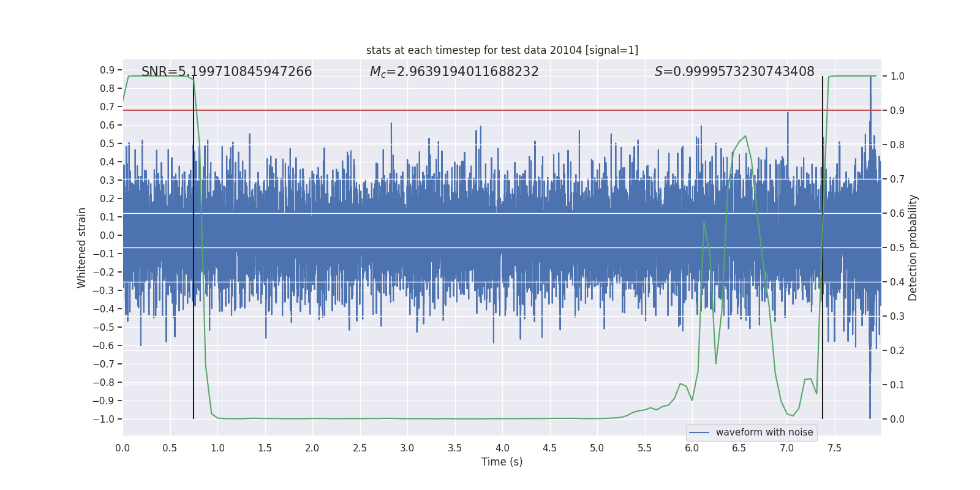Select the SNR=5.199710845947266 annotation
The height and width of the screenshot is (490, 980).
(227, 72)
